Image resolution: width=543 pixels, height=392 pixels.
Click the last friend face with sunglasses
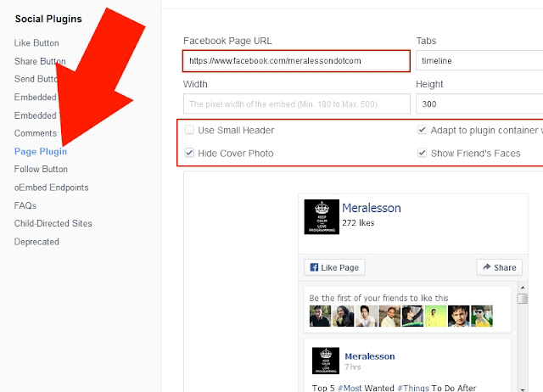tap(482, 316)
